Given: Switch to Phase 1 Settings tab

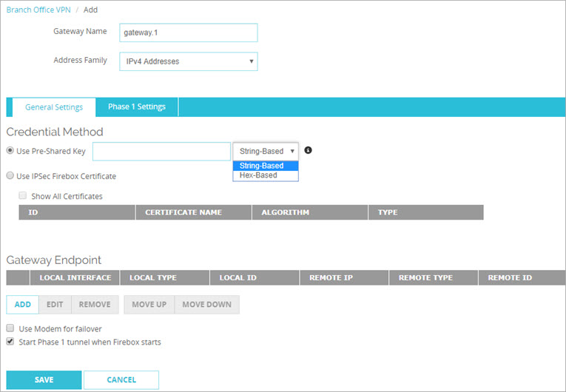Looking at the screenshot, I should (x=137, y=107).
